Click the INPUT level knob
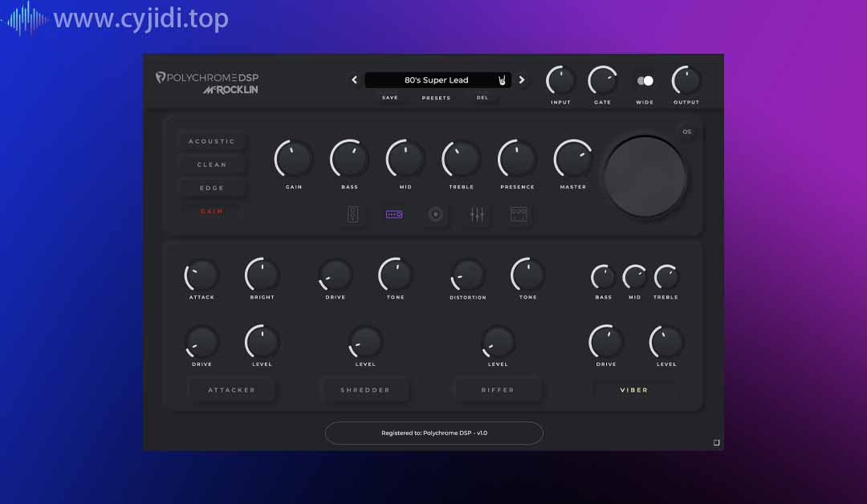 (x=560, y=81)
